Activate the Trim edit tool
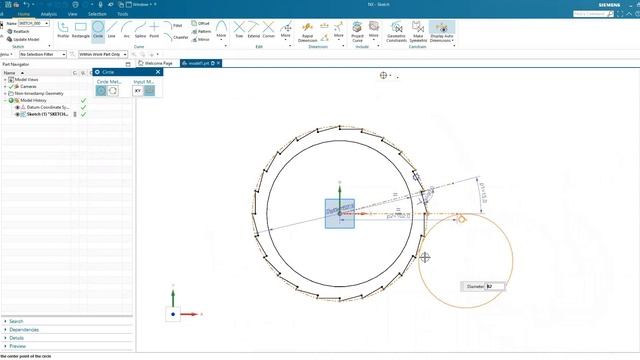640x360 pixels. (x=239, y=30)
